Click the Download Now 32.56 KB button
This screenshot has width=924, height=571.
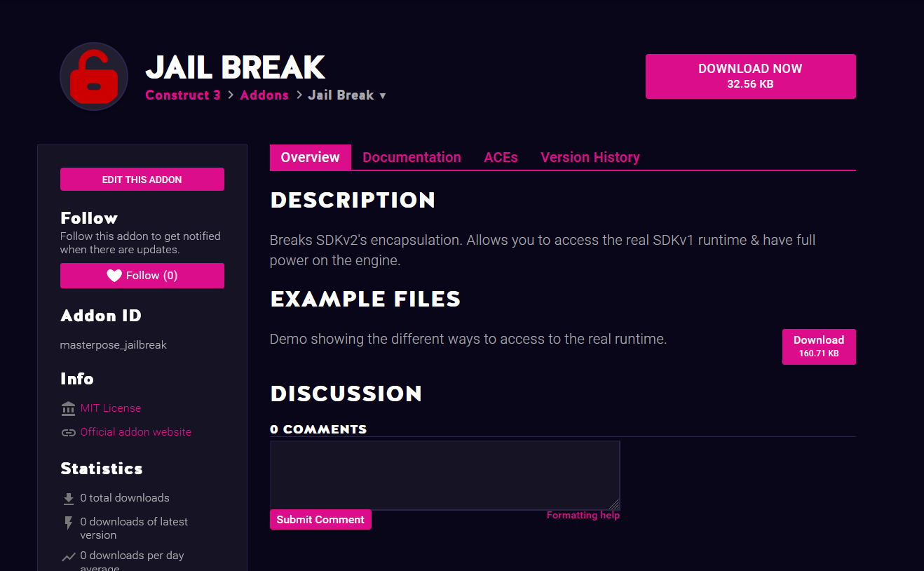pos(751,76)
